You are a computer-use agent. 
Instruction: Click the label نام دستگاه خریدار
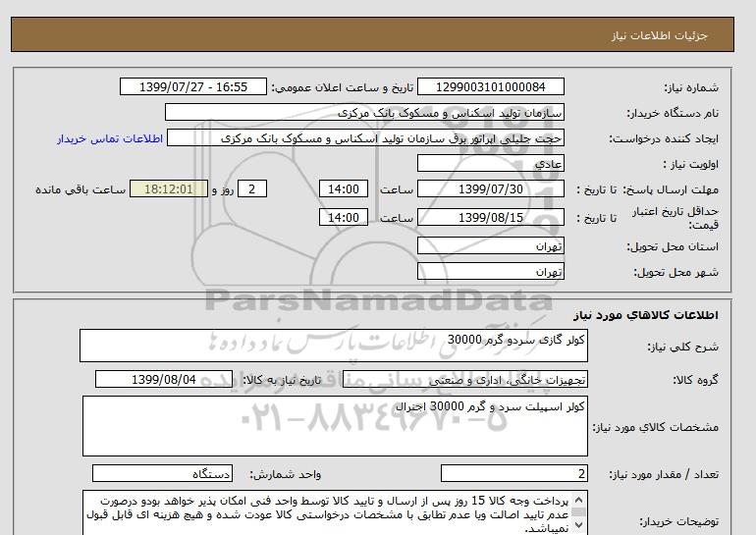pyautogui.click(x=673, y=113)
